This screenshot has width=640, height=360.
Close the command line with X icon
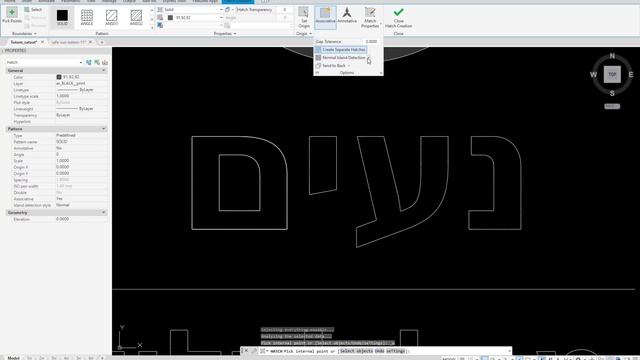pyautogui.click(x=246, y=351)
